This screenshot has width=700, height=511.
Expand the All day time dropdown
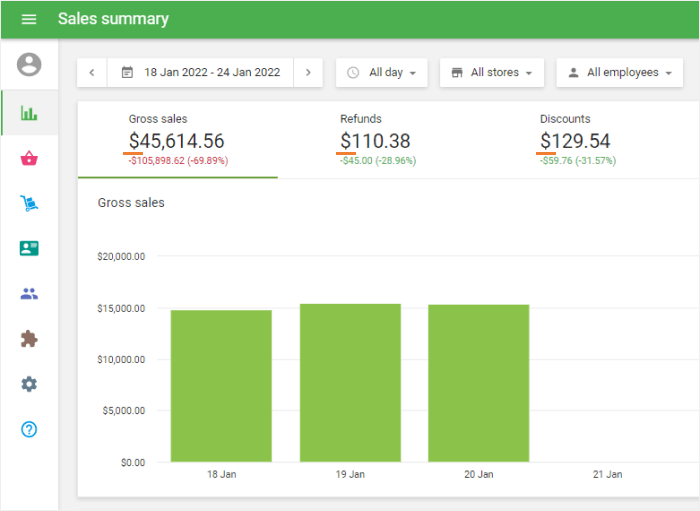coord(381,72)
